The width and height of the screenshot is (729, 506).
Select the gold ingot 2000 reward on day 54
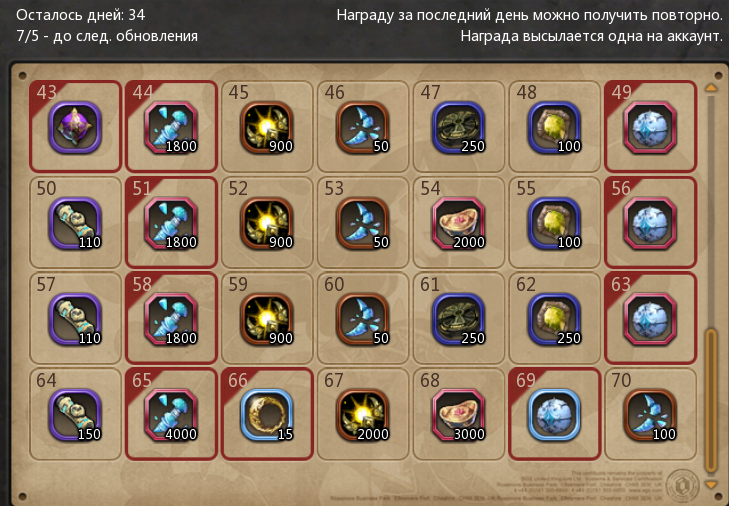458,223
